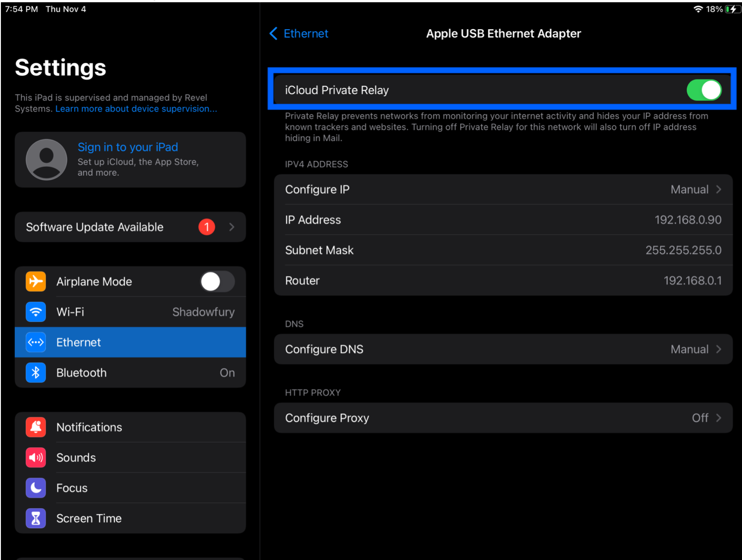Tap the red update badge
742x560 pixels.
coord(207,227)
